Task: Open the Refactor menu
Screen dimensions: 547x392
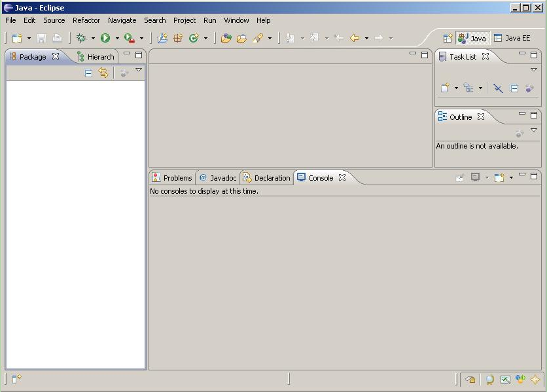Action: (x=86, y=20)
